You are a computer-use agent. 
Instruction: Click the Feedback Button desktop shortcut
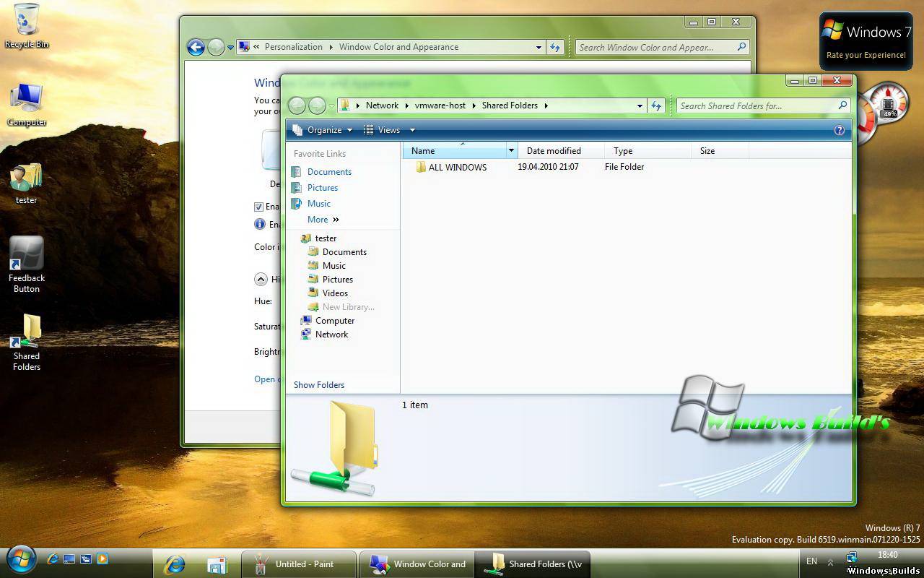click(x=27, y=264)
